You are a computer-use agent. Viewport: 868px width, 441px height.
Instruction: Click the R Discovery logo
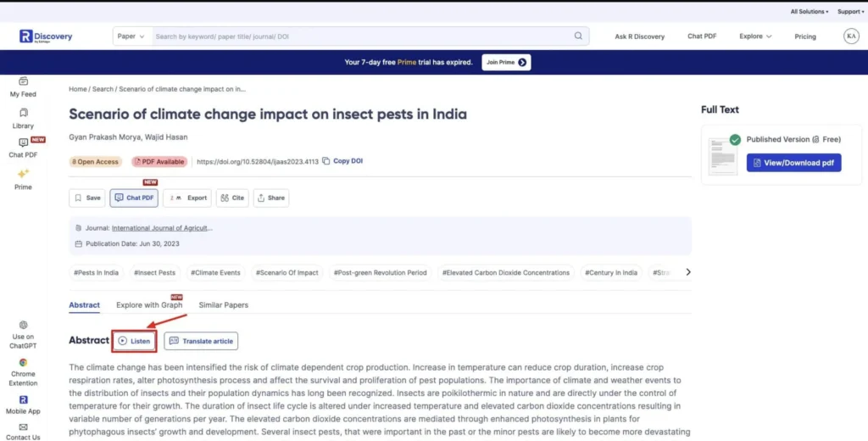click(46, 36)
